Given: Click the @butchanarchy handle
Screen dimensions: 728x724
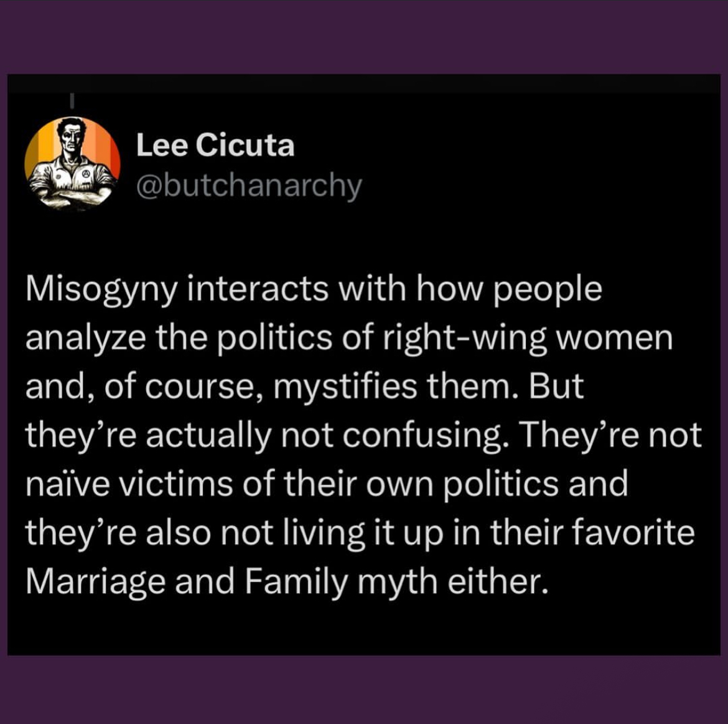Looking at the screenshot, I should [x=248, y=186].
